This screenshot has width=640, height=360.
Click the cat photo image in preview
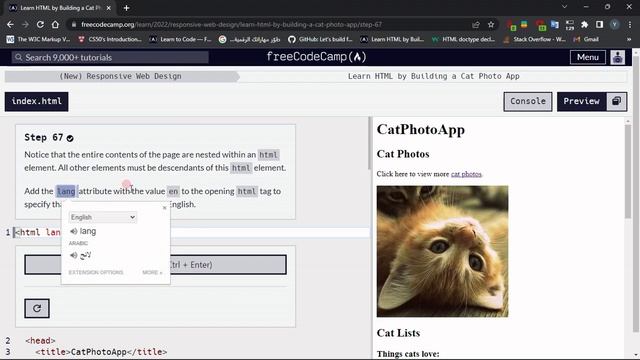click(442, 251)
